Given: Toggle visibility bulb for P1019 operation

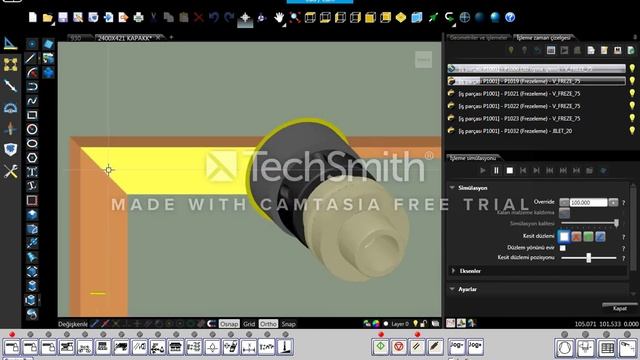Looking at the screenshot, I should pos(632,81).
